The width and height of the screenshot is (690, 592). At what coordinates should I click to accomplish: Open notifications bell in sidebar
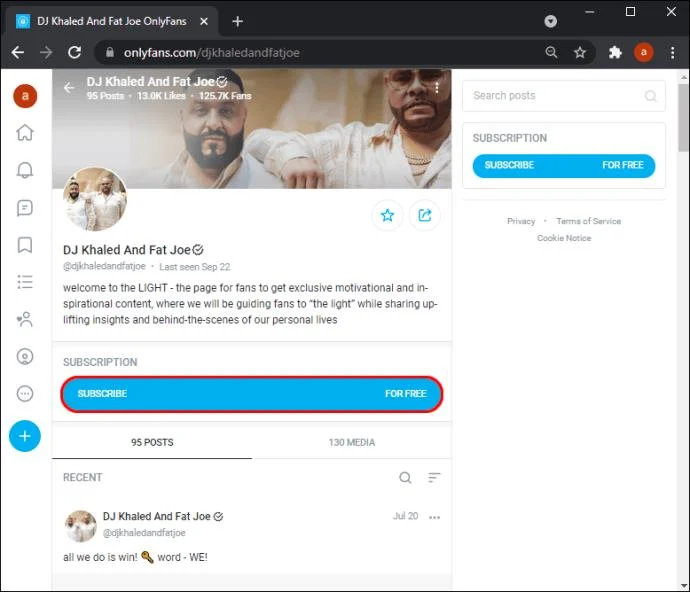pyautogui.click(x=25, y=170)
